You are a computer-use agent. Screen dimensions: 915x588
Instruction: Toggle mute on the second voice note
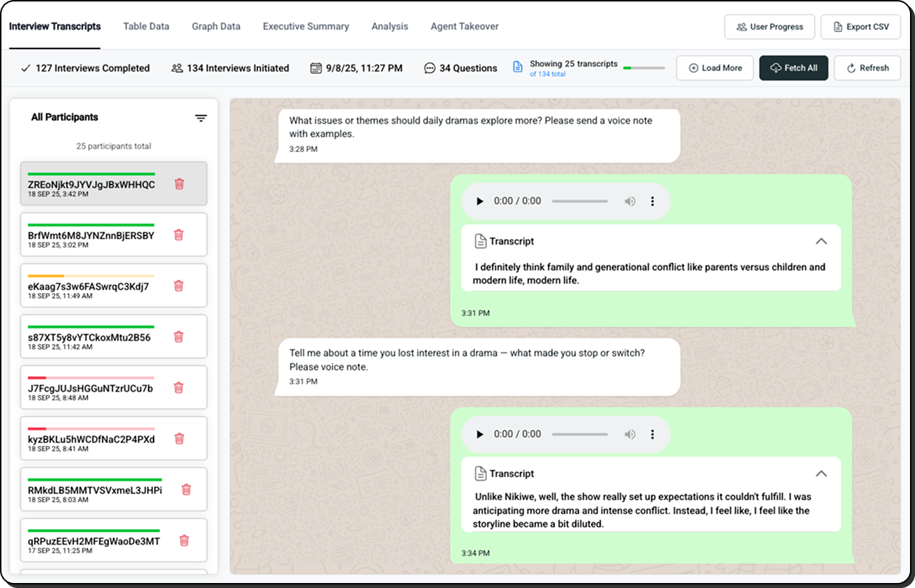click(x=630, y=434)
